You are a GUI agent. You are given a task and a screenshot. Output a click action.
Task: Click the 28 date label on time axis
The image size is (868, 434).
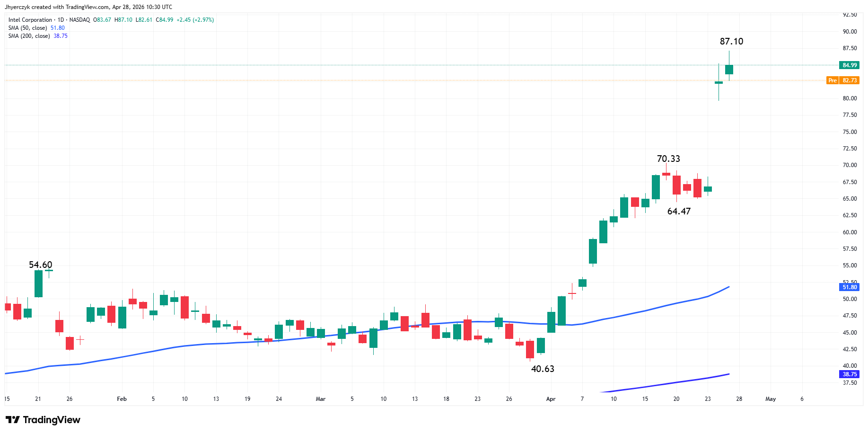739,399
